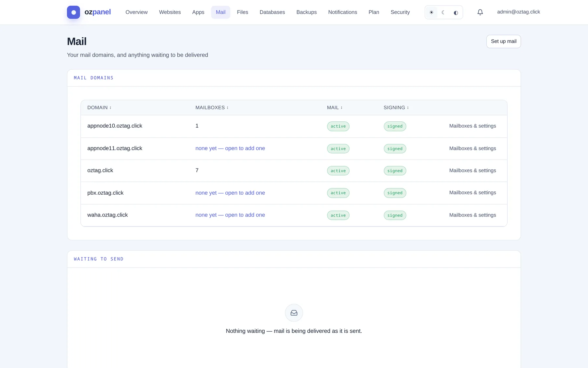Click the ozpanel brand name
This screenshot has width=588, height=368.
coord(97,12)
